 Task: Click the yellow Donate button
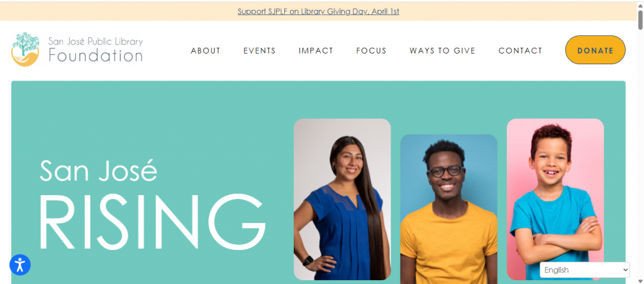tap(595, 50)
